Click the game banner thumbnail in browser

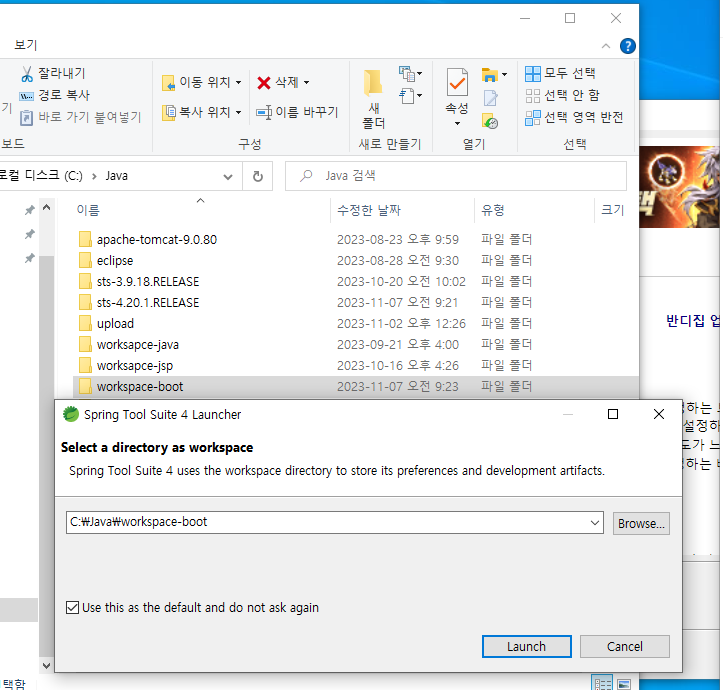680,187
